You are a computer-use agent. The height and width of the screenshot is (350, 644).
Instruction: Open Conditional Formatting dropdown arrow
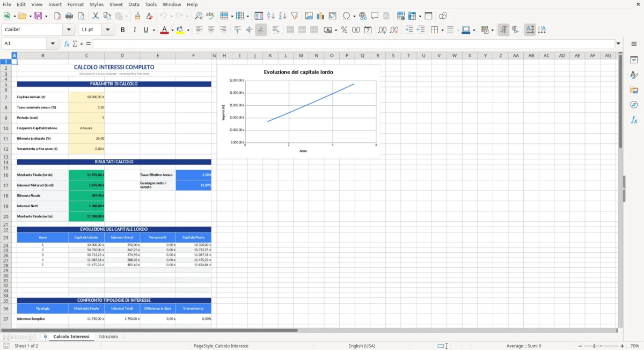click(x=492, y=30)
